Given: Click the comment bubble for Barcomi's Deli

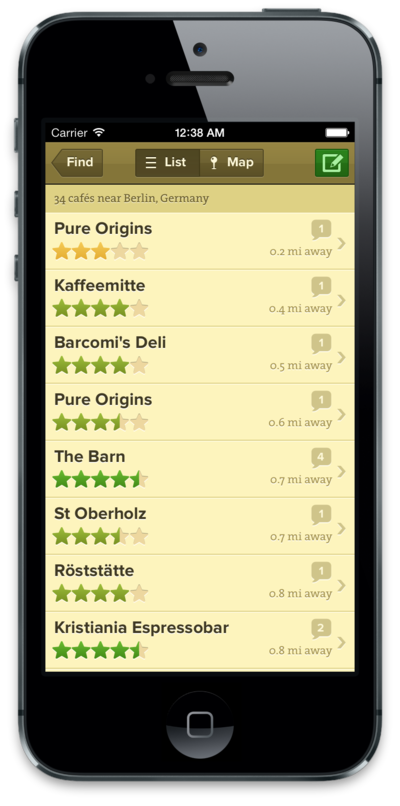Looking at the screenshot, I should 321,343.
